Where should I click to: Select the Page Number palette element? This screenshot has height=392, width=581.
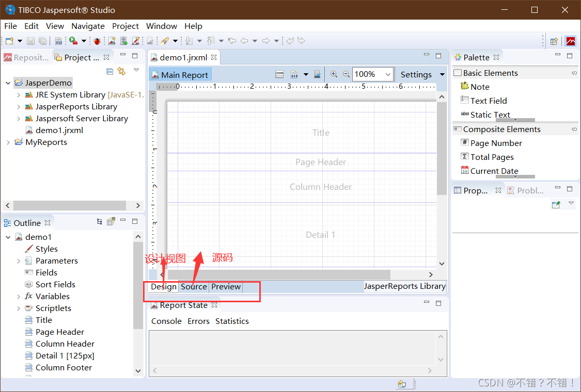(x=491, y=143)
